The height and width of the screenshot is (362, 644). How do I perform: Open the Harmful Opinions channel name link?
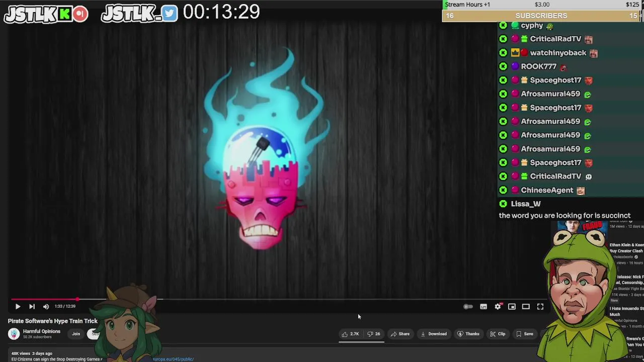coord(41,331)
